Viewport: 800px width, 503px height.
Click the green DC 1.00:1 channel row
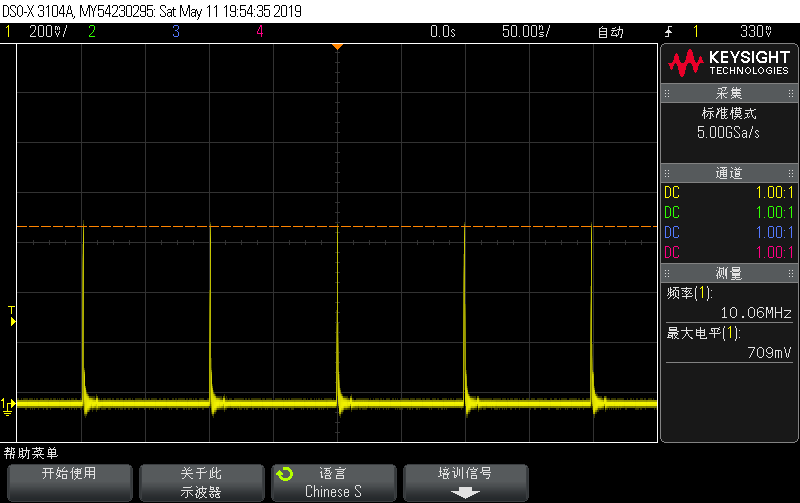pyautogui.click(x=729, y=213)
